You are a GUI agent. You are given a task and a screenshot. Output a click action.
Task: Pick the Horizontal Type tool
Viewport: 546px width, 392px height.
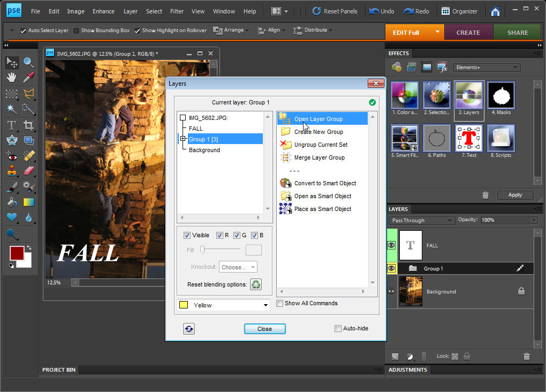click(11, 125)
